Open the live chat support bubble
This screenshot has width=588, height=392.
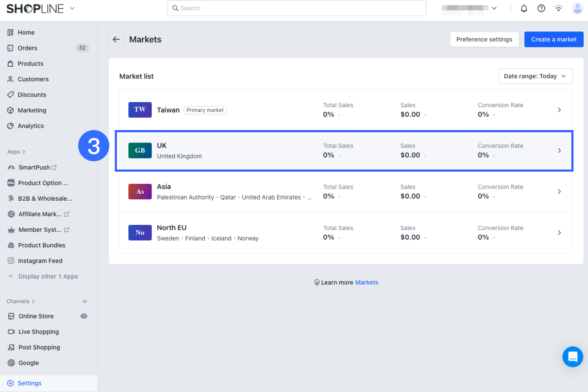pos(573,357)
